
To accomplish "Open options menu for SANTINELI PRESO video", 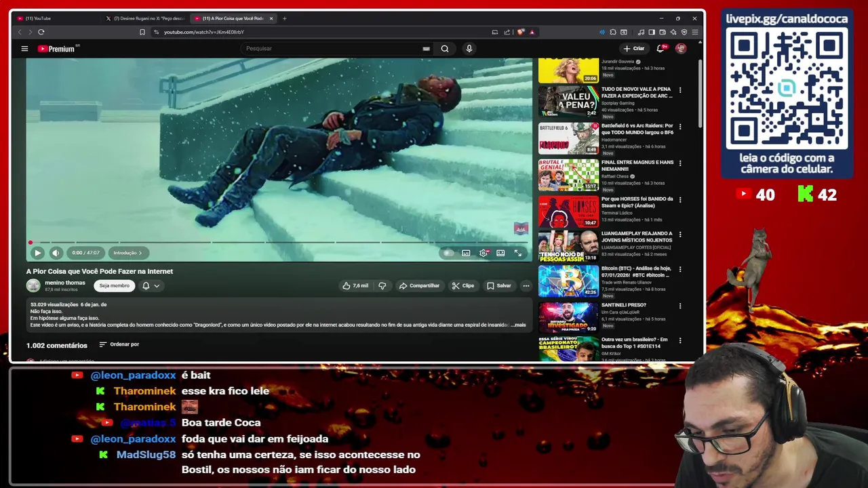I will [x=680, y=306].
